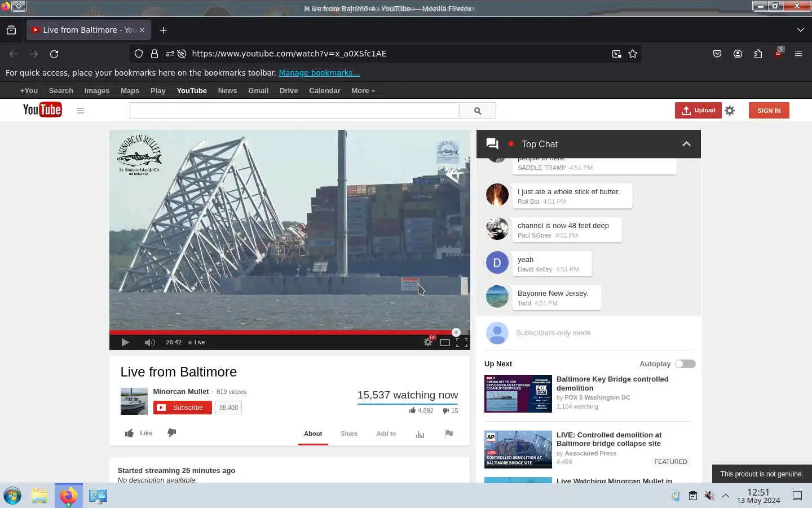Open Firefox tracking protection shield

[139, 54]
